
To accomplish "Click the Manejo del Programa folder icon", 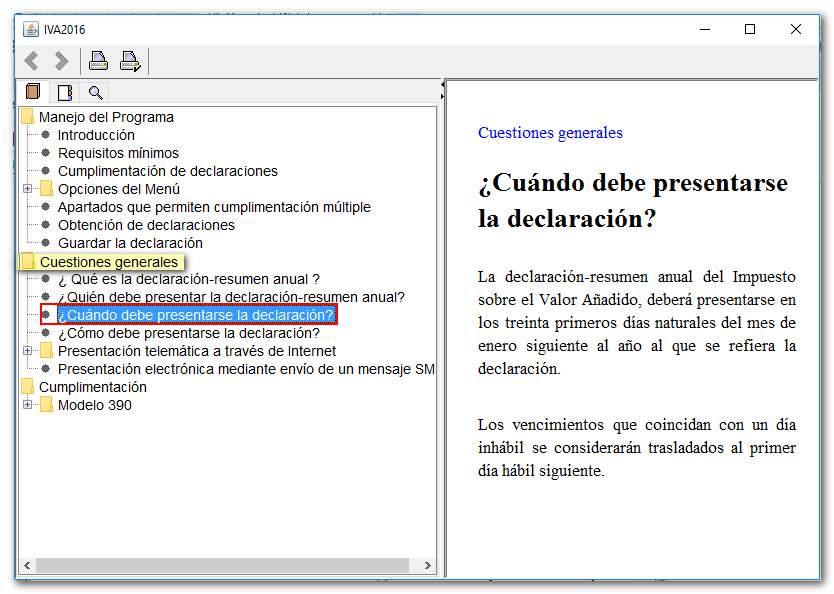I will click(x=28, y=117).
